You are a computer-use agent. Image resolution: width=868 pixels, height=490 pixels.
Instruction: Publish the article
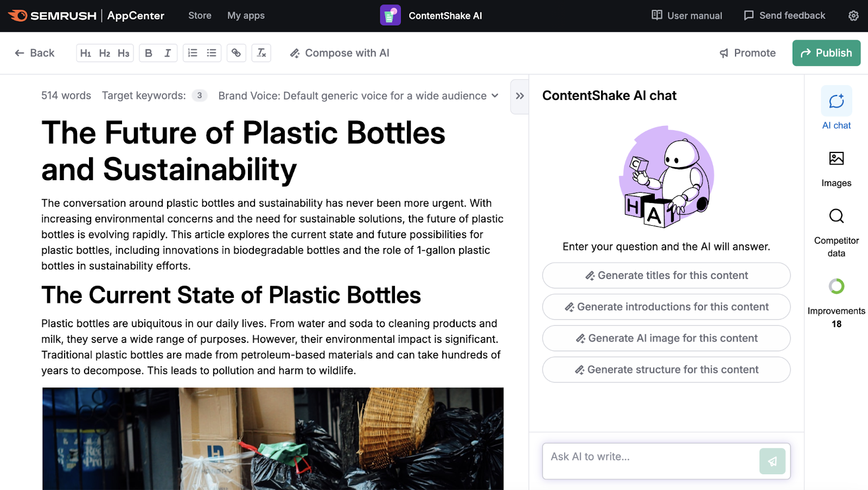(826, 53)
